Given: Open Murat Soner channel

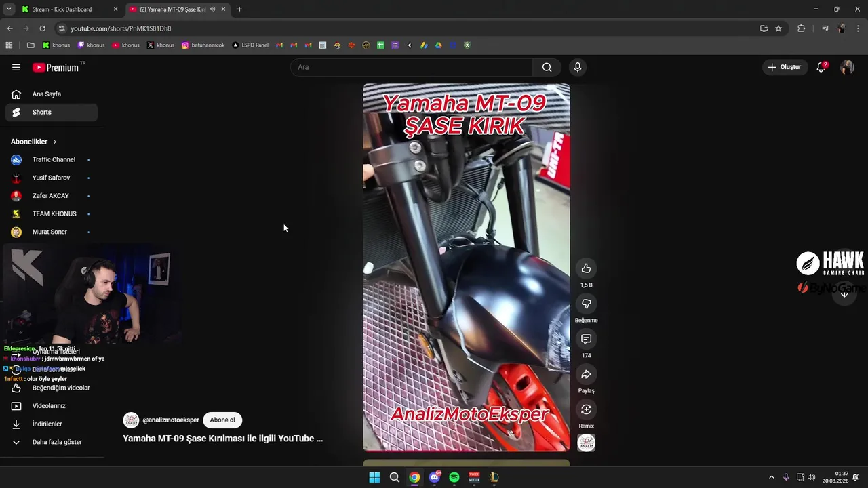Looking at the screenshot, I should (x=52, y=232).
